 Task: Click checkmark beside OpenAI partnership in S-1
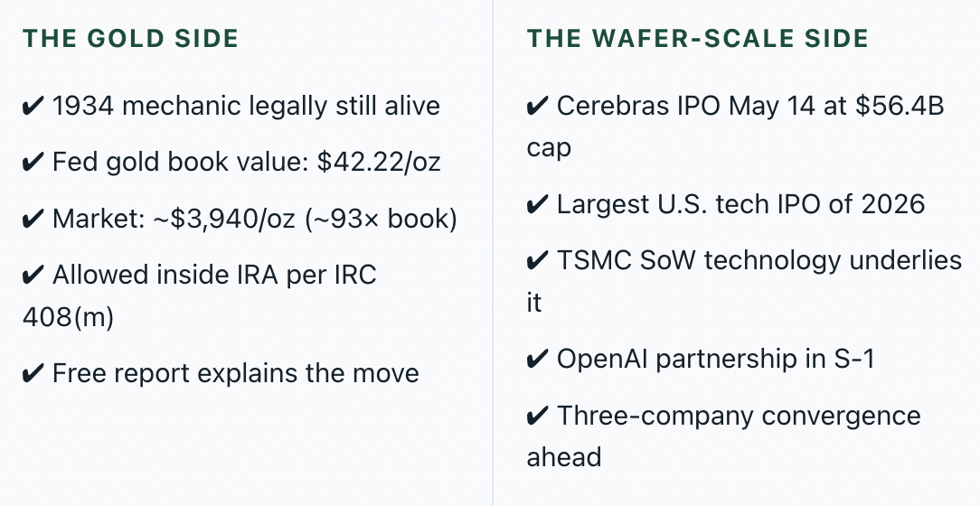538,360
